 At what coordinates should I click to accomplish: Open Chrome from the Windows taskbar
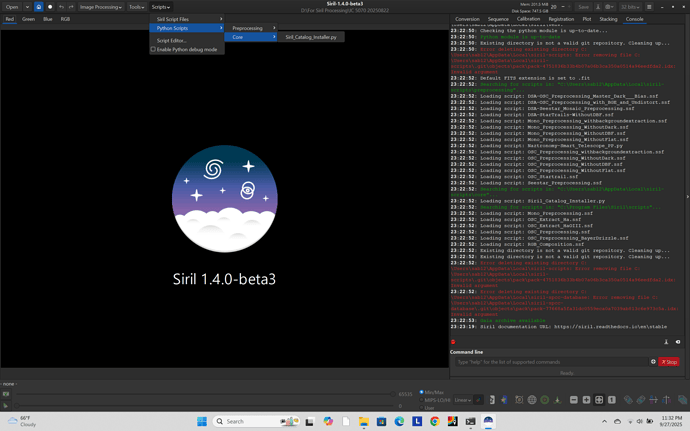coord(435,421)
